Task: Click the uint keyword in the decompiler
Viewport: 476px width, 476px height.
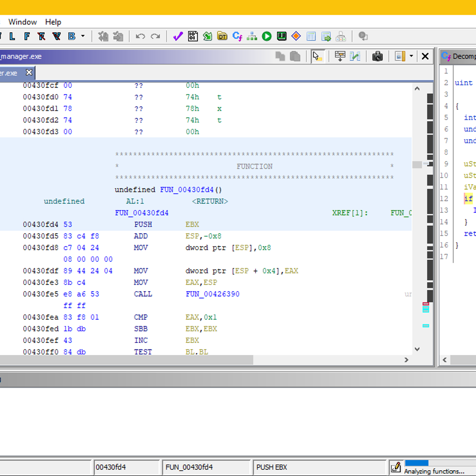Action: (x=464, y=83)
